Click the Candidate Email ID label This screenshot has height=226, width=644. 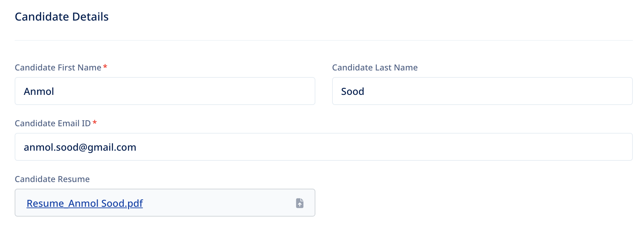click(x=53, y=123)
